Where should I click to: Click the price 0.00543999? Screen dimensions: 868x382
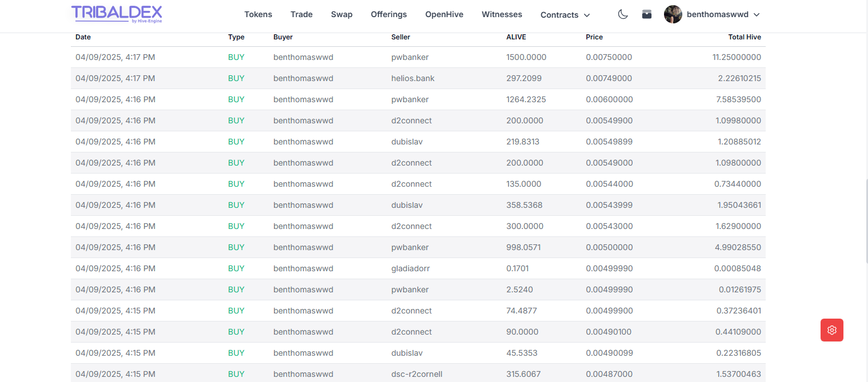609,205
